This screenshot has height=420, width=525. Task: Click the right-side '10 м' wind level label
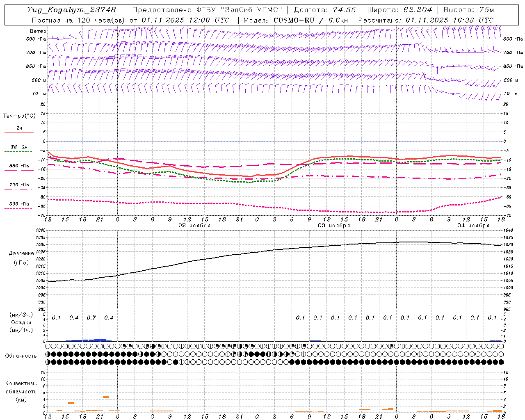pyautogui.click(x=510, y=94)
